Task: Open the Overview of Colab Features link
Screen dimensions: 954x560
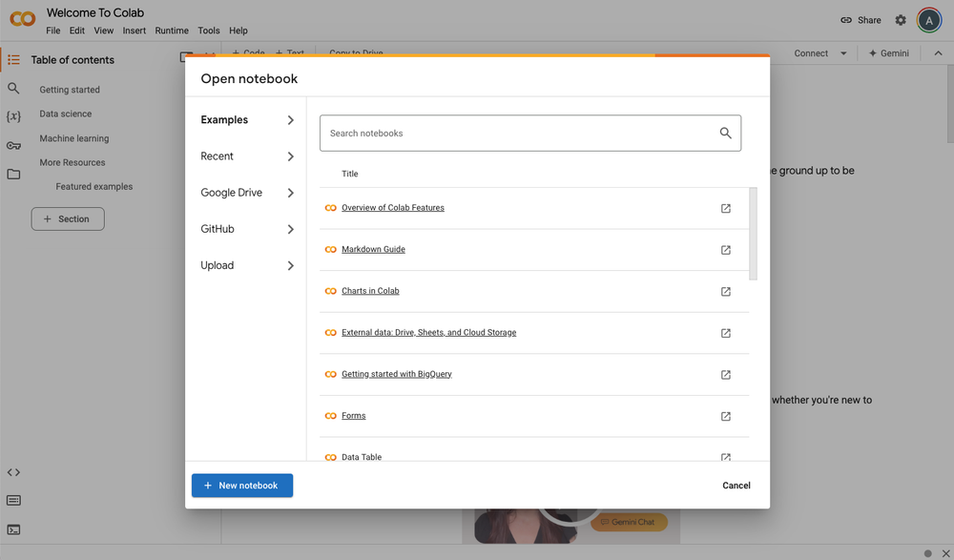Action: pyautogui.click(x=393, y=208)
